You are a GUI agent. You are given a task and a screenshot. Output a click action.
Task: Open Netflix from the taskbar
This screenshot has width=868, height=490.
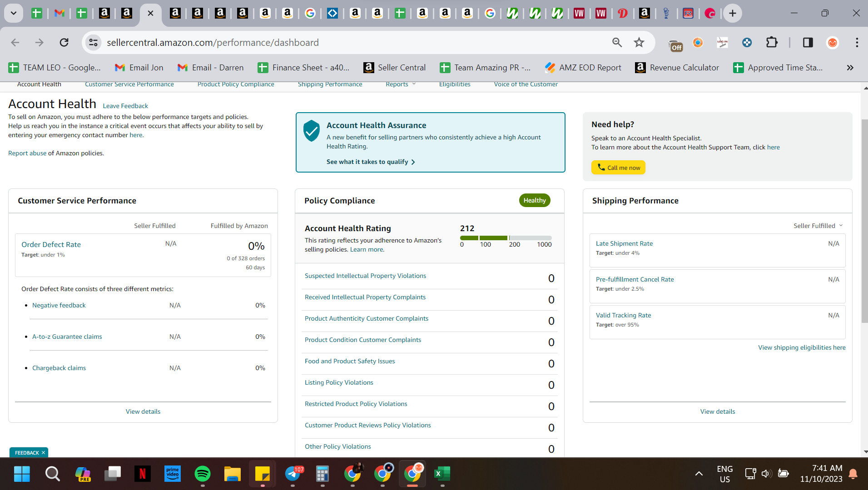[x=143, y=474]
